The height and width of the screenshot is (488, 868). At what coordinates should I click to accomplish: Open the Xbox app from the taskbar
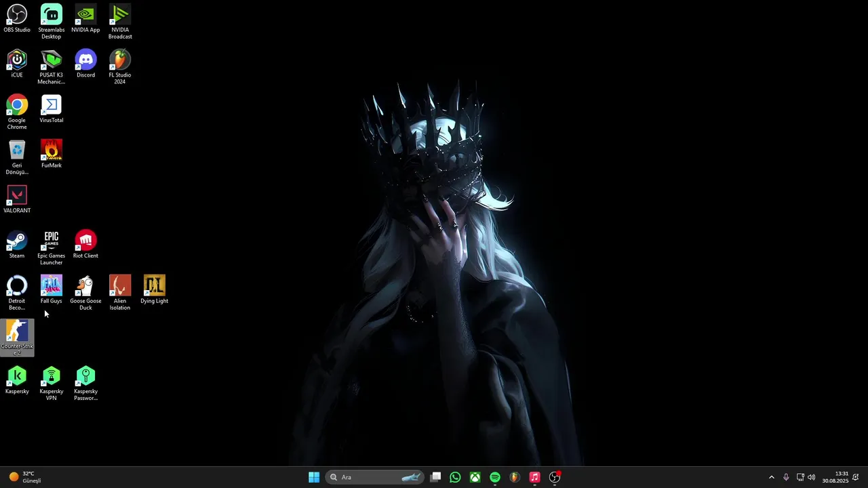click(475, 477)
